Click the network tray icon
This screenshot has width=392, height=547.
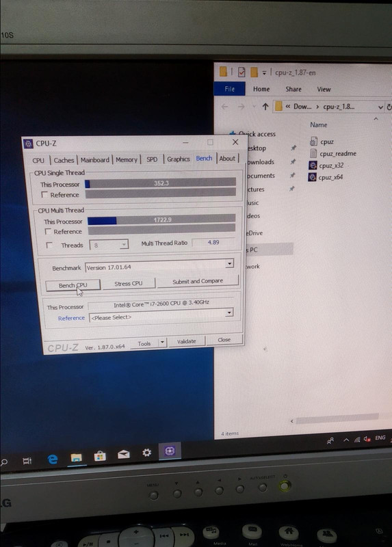click(356, 440)
